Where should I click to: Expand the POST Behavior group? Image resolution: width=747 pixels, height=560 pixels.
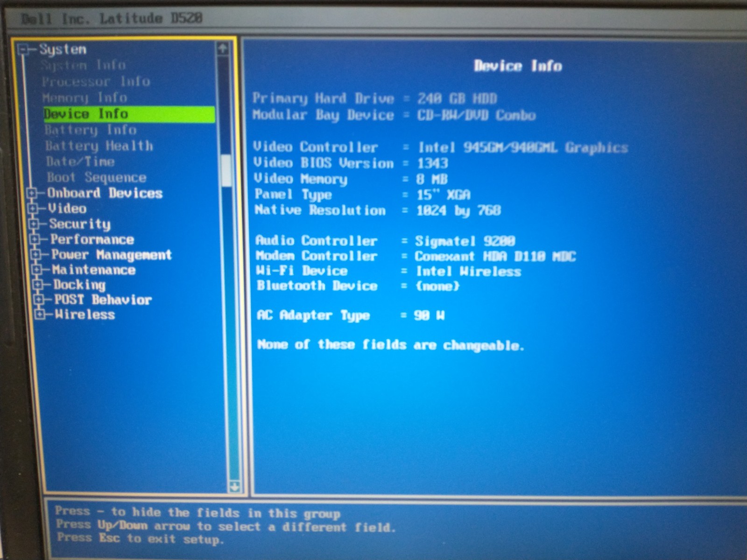(38, 300)
